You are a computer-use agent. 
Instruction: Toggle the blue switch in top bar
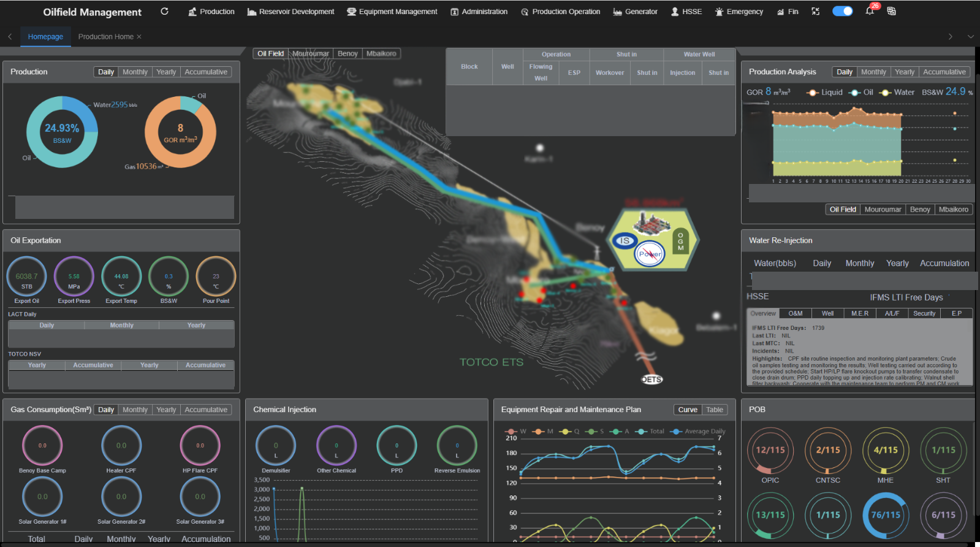point(842,11)
